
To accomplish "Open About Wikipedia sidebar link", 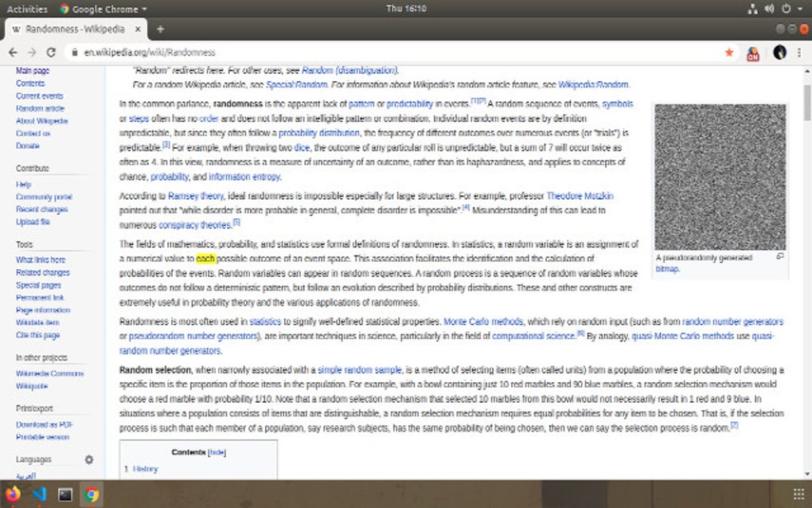I will (41, 121).
